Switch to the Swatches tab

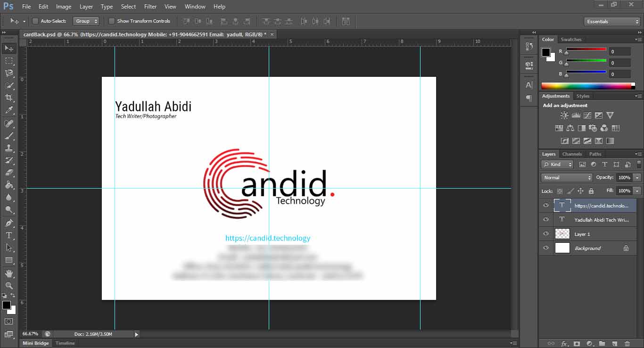[x=571, y=40]
